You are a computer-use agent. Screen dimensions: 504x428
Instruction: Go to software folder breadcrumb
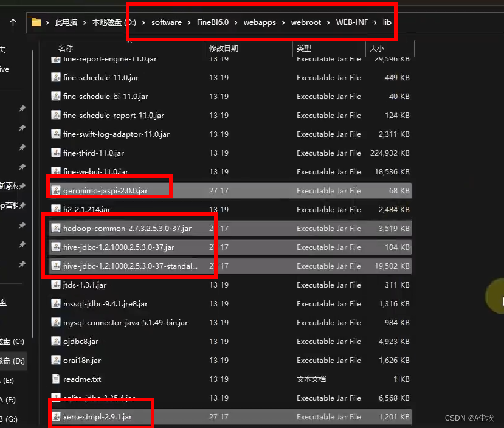167,22
